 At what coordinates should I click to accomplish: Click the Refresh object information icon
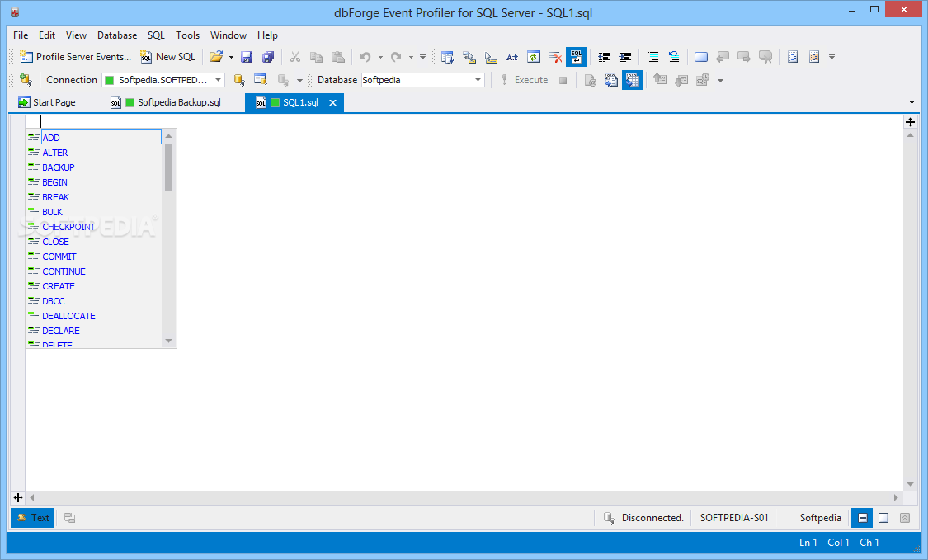[x=533, y=57]
